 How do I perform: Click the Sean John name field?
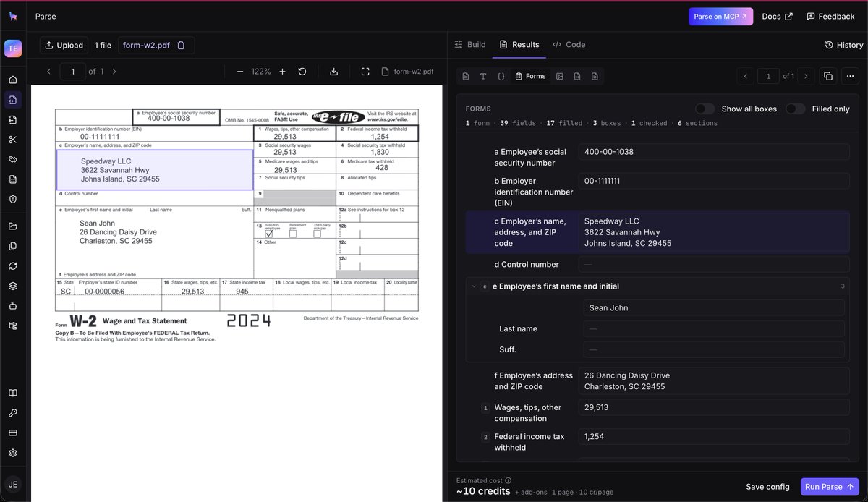tap(714, 307)
